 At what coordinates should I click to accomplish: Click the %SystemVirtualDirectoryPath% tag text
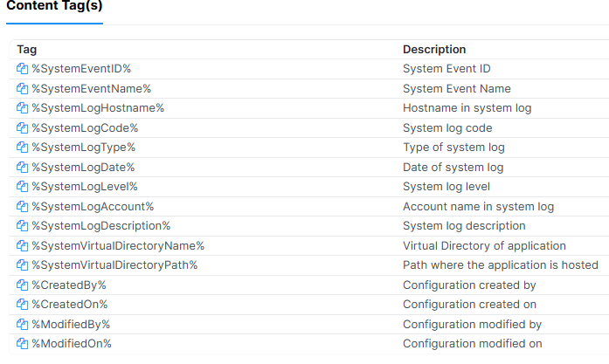click(x=114, y=265)
